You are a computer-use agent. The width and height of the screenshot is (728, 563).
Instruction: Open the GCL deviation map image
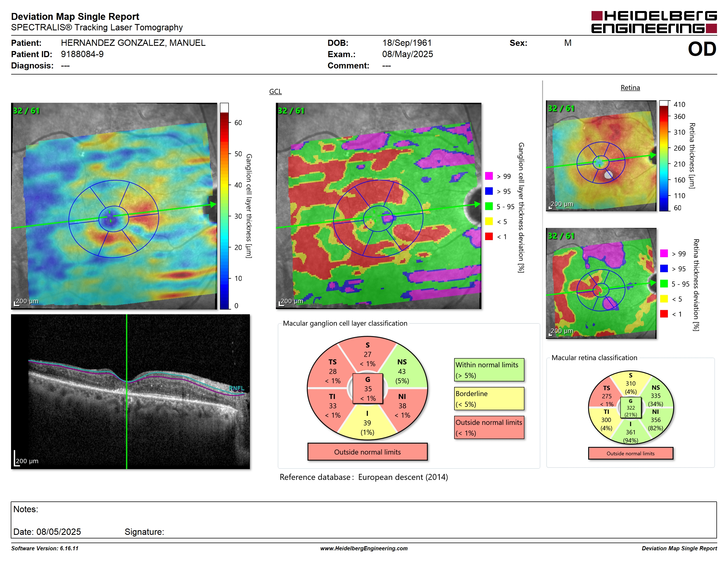coord(378,206)
